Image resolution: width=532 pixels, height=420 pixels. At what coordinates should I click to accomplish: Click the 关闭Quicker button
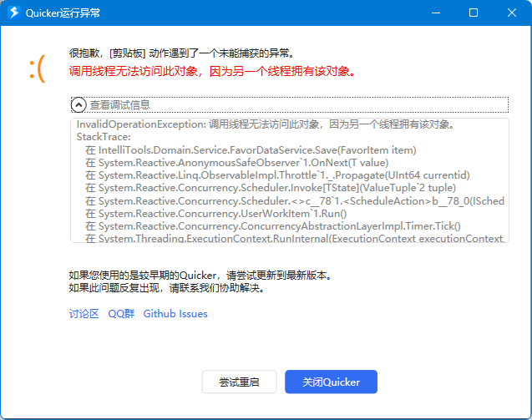click(x=331, y=382)
